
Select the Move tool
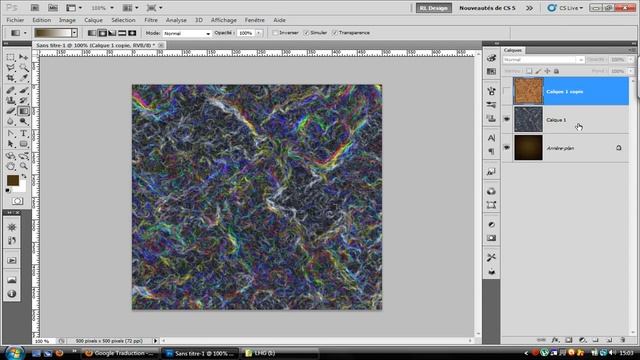[23, 57]
